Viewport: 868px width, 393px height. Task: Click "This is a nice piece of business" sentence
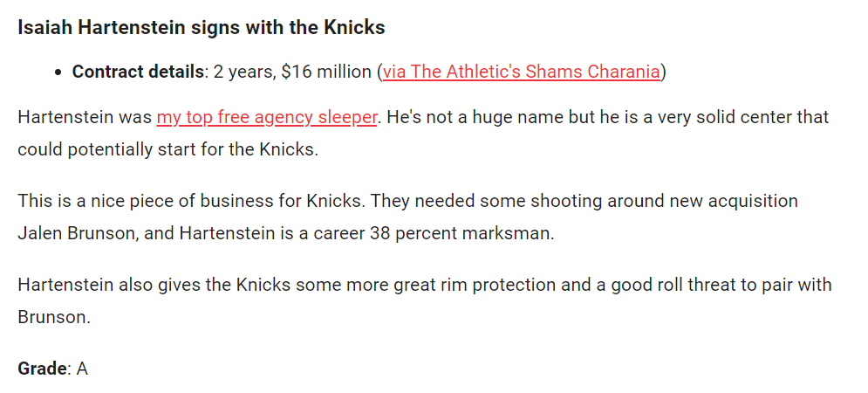(x=161, y=201)
